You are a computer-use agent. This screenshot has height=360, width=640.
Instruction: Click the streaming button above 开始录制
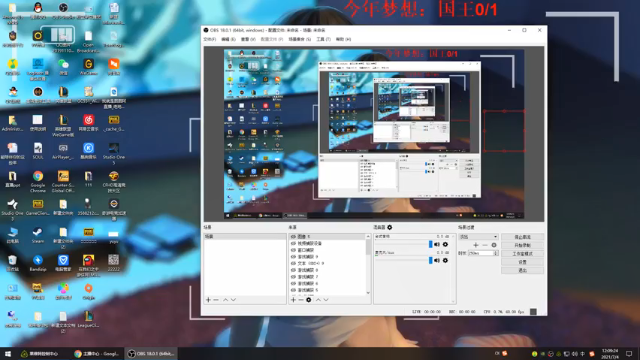click(522, 237)
